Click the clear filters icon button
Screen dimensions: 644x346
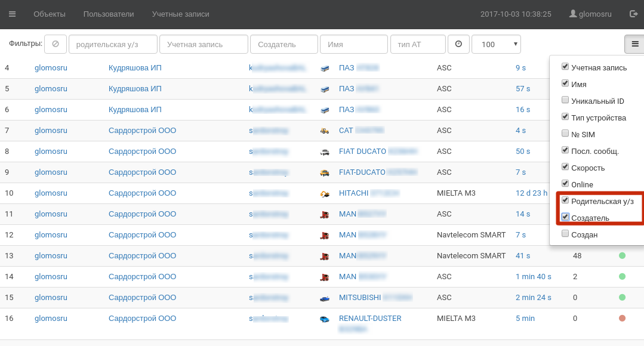(x=56, y=44)
